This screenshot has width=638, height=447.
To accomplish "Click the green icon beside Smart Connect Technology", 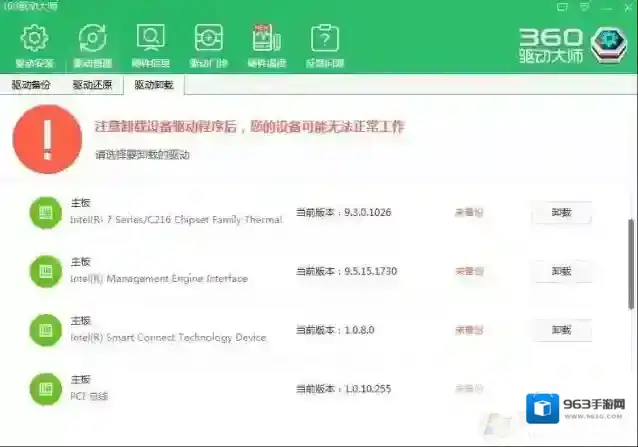I will click(43, 329).
